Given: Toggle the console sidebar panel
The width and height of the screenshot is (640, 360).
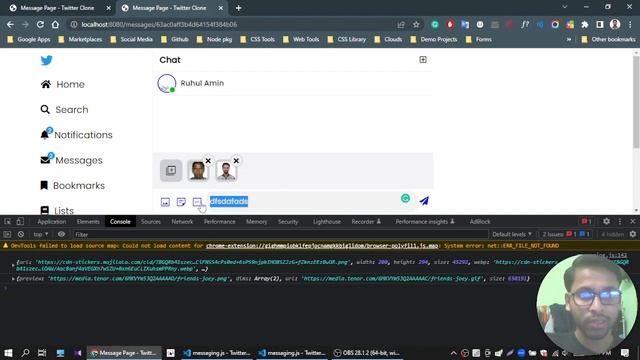Looking at the screenshot, I should pos(7,234).
